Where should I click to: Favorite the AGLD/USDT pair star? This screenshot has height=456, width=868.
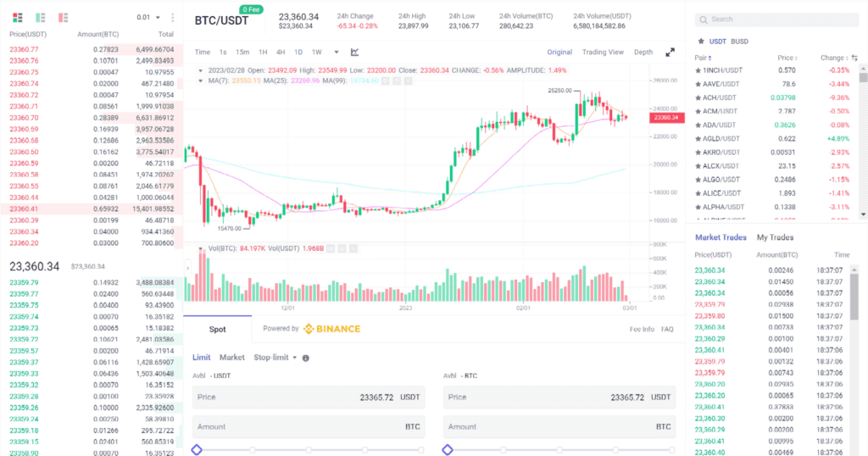click(698, 139)
